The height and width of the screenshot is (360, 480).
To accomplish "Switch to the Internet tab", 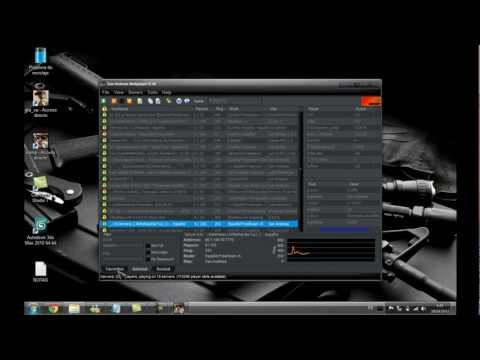I will click(x=140, y=269).
